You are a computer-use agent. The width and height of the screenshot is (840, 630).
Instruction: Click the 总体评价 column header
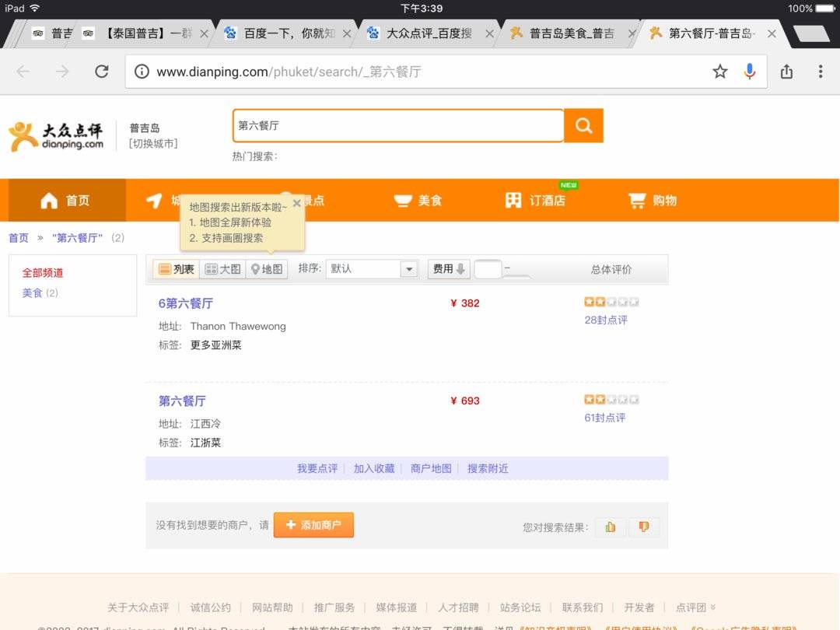tap(611, 269)
